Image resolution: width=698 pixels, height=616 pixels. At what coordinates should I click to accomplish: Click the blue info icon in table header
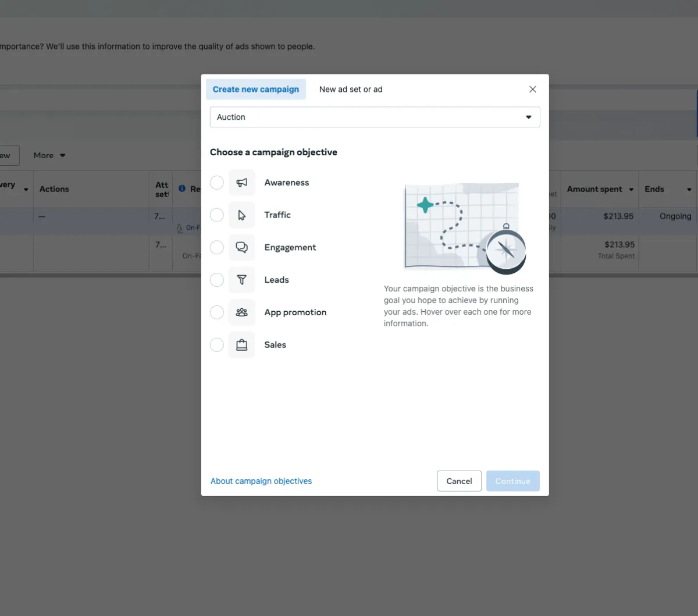(182, 188)
